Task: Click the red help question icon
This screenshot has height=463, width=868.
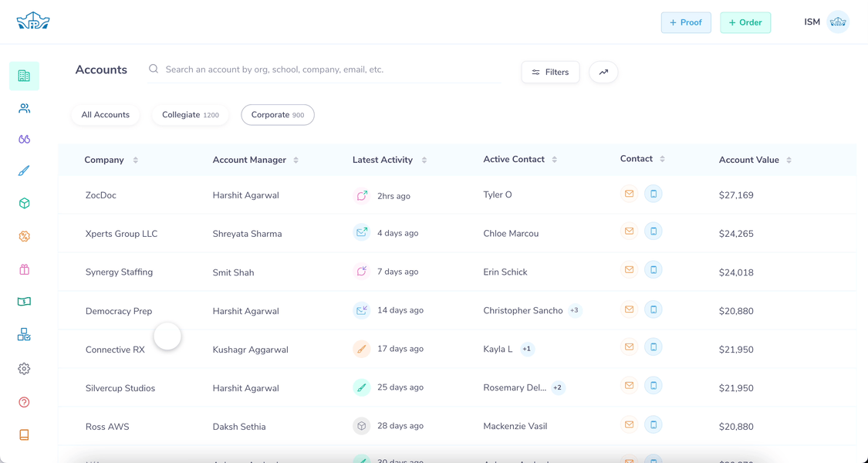Action: [x=24, y=402]
